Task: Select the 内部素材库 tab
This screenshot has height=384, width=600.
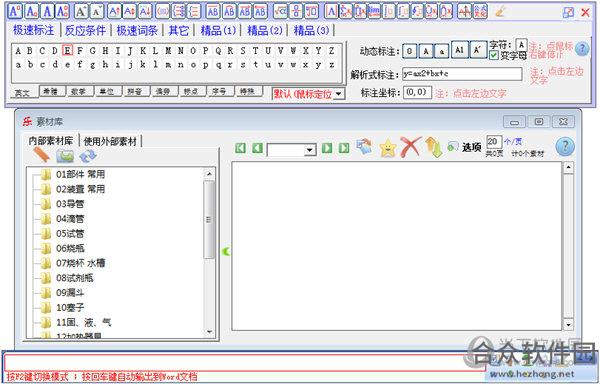Action: (51, 141)
